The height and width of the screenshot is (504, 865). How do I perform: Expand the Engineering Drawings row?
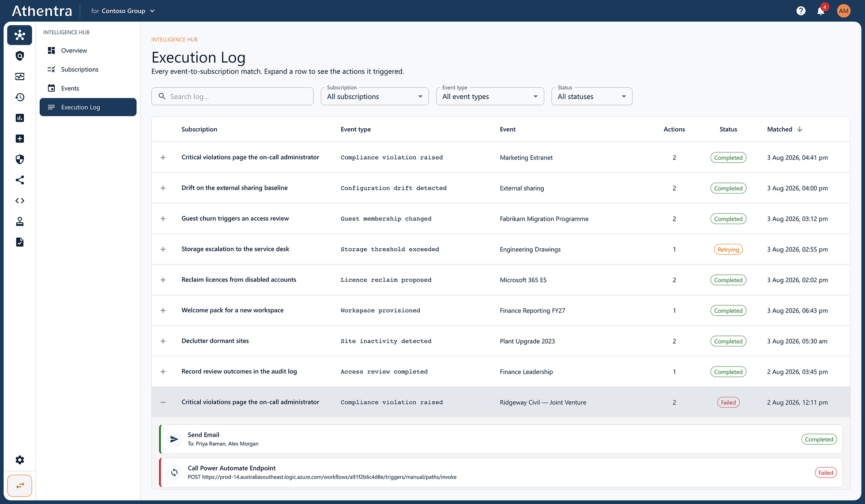tap(163, 249)
